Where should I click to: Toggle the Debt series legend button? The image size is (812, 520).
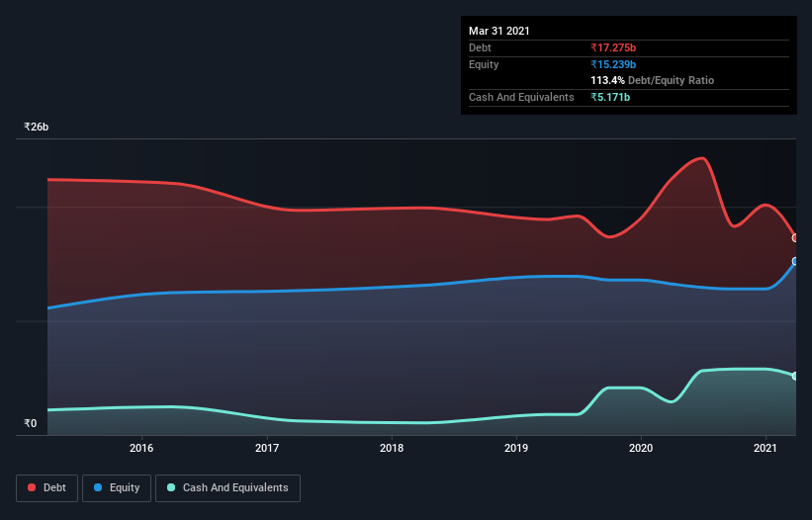46,488
